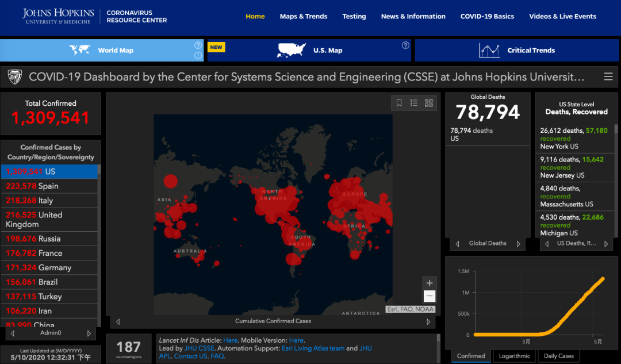The height and width of the screenshot is (364, 621).
Task: Select France in confirmed cases list
Action: pos(49,253)
